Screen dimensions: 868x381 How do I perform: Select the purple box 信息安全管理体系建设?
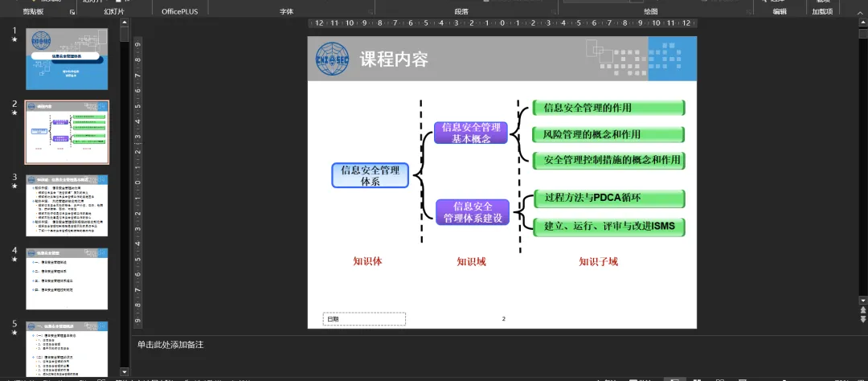473,213
